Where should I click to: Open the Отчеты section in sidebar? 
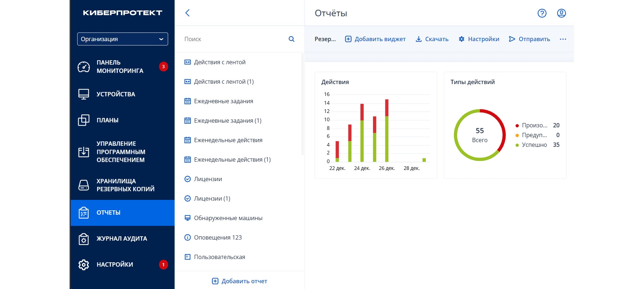(123, 213)
